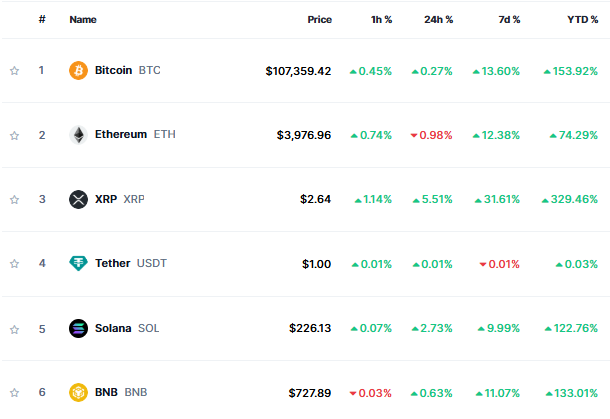Click the BNB price $727.89

point(310,393)
